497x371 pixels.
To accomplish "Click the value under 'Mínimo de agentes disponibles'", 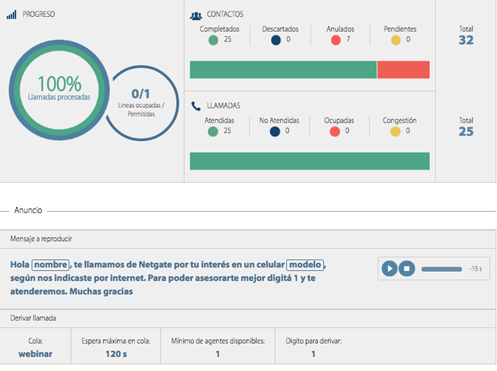I will coord(218,354).
